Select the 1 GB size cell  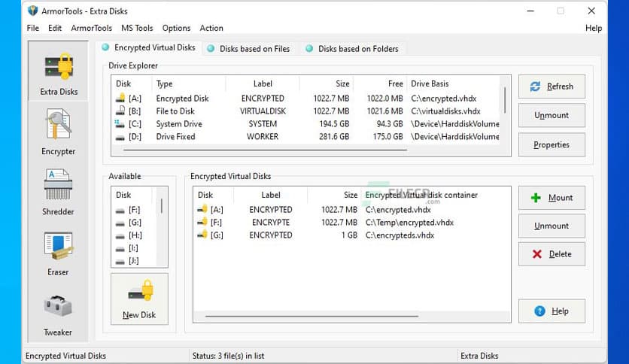[x=349, y=235]
